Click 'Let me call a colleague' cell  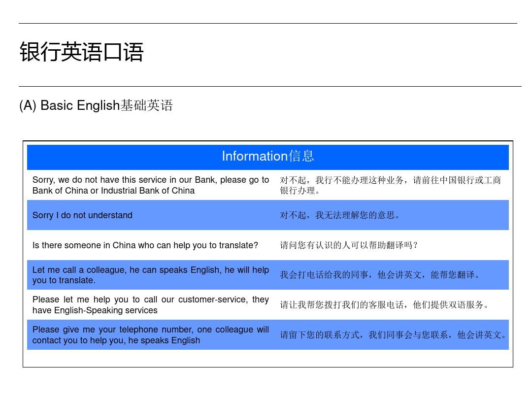[x=151, y=275]
